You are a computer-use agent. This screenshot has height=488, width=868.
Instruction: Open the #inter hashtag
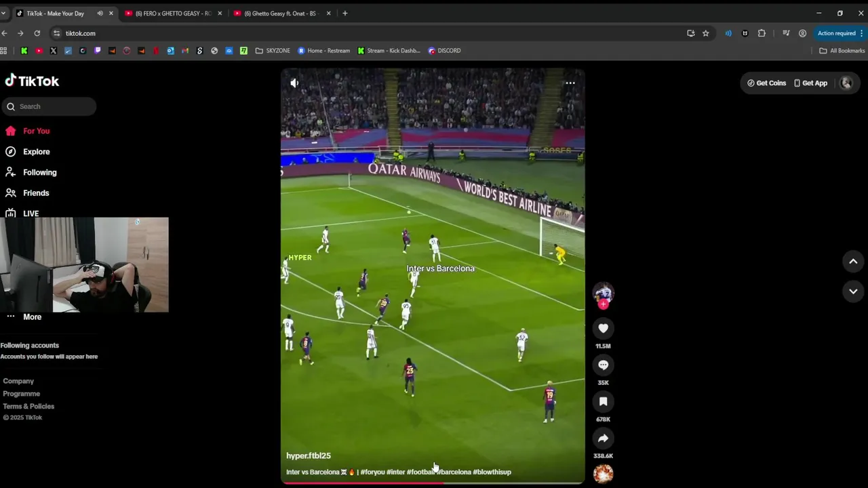(x=396, y=472)
